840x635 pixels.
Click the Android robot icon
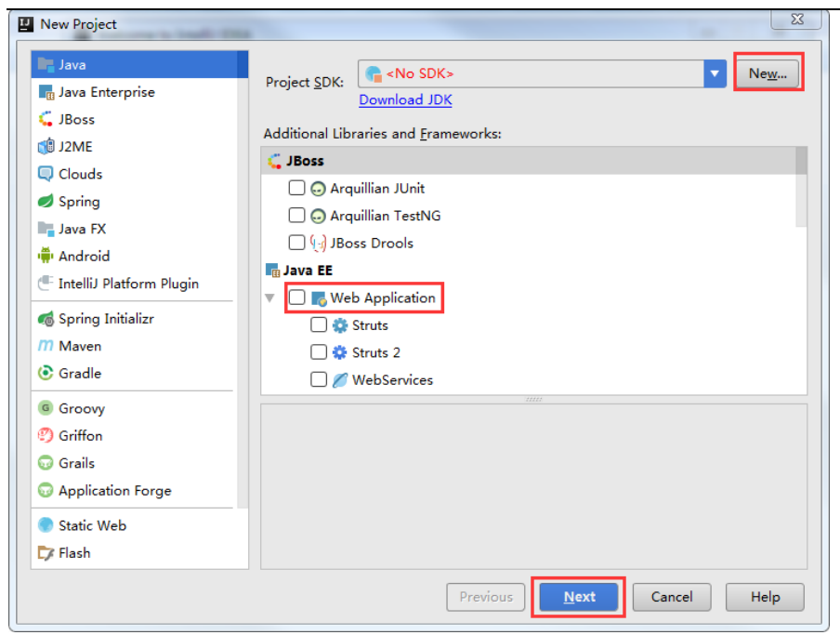(46, 256)
